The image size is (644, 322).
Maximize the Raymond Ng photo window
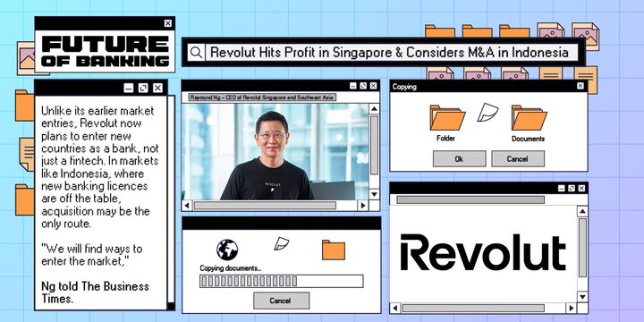(362, 86)
